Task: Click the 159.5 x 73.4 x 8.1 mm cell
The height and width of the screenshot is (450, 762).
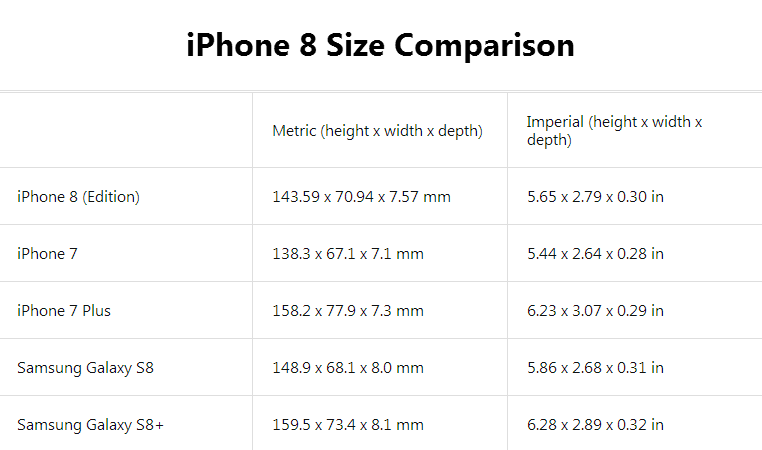Action: [348, 425]
